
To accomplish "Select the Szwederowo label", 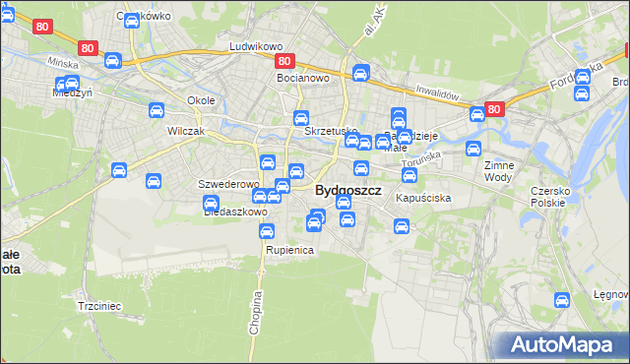I will point(228,184).
